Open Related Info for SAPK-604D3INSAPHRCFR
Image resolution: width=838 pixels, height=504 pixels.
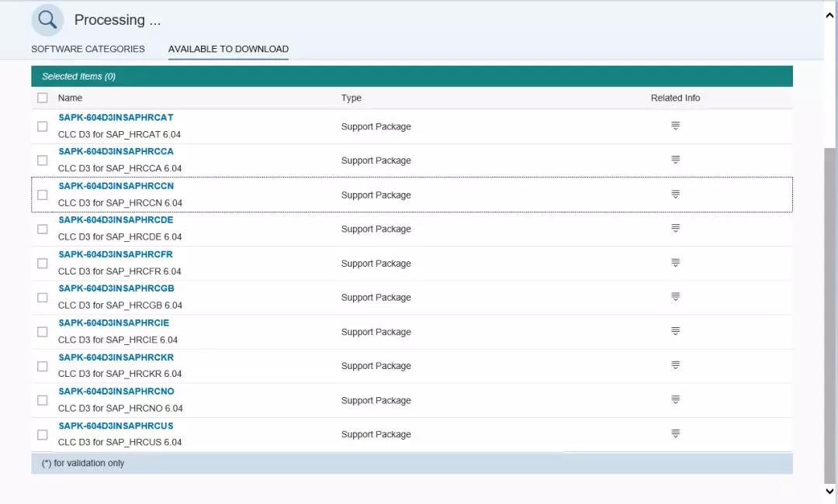click(x=675, y=260)
